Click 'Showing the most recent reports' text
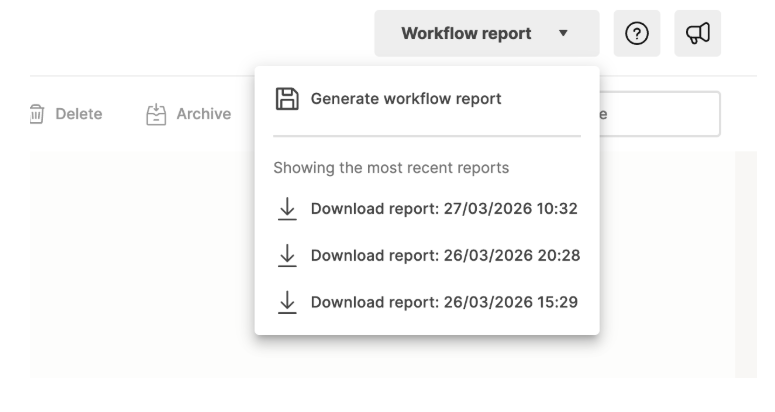The image size is (775, 412). pyautogui.click(x=391, y=168)
